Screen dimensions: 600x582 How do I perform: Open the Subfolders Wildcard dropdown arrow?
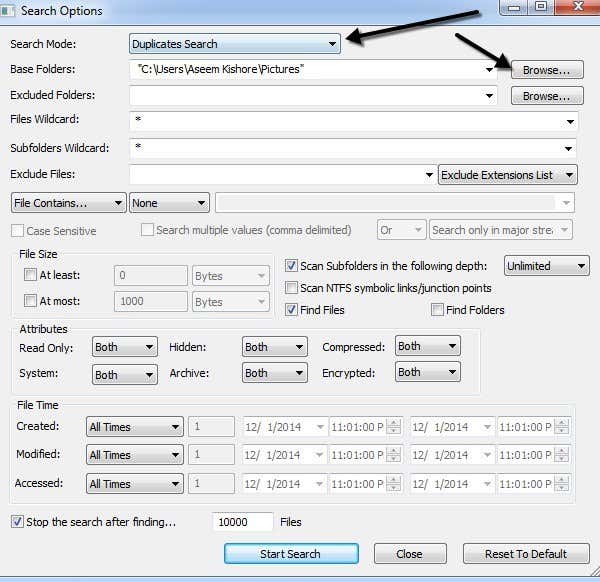[x=568, y=148]
